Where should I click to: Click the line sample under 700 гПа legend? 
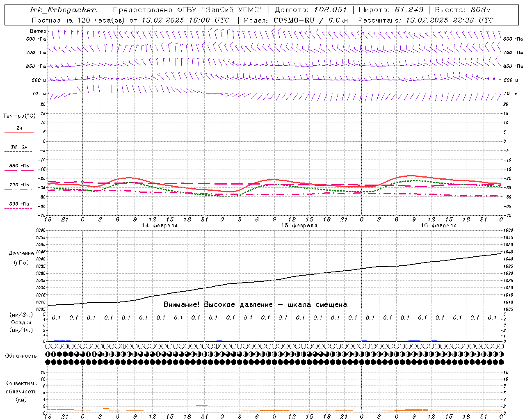(x=19, y=190)
